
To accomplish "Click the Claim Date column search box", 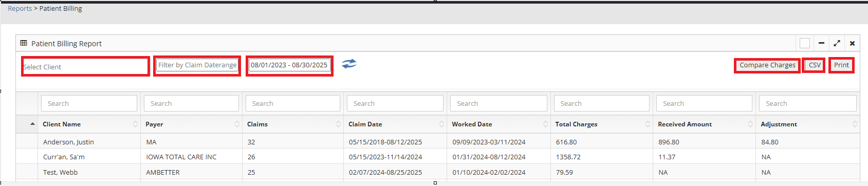I will pyautogui.click(x=395, y=103).
